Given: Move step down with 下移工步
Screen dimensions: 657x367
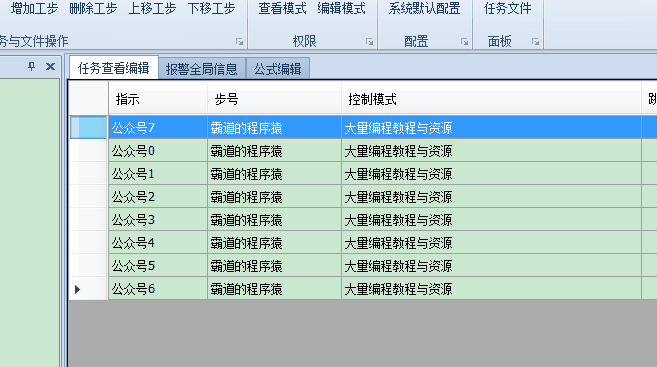Looking at the screenshot, I should 211,8.
